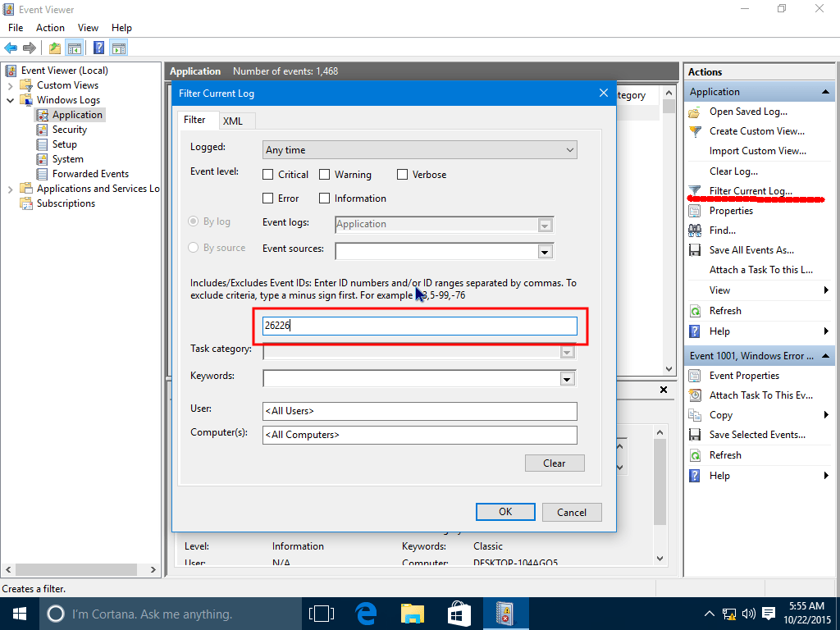Launch Microsoft Edge from the taskbar

pyautogui.click(x=365, y=613)
